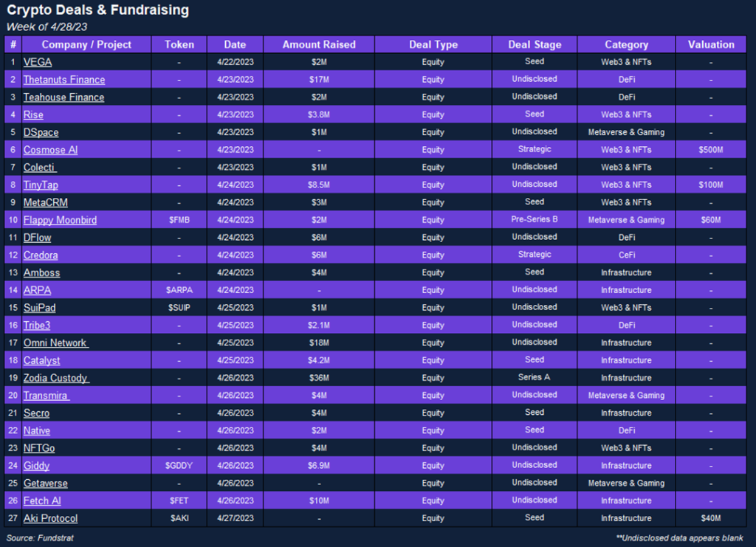The width and height of the screenshot is (756, 547).
Task: Click the Deal Stage column header
Action: [535, 44]
